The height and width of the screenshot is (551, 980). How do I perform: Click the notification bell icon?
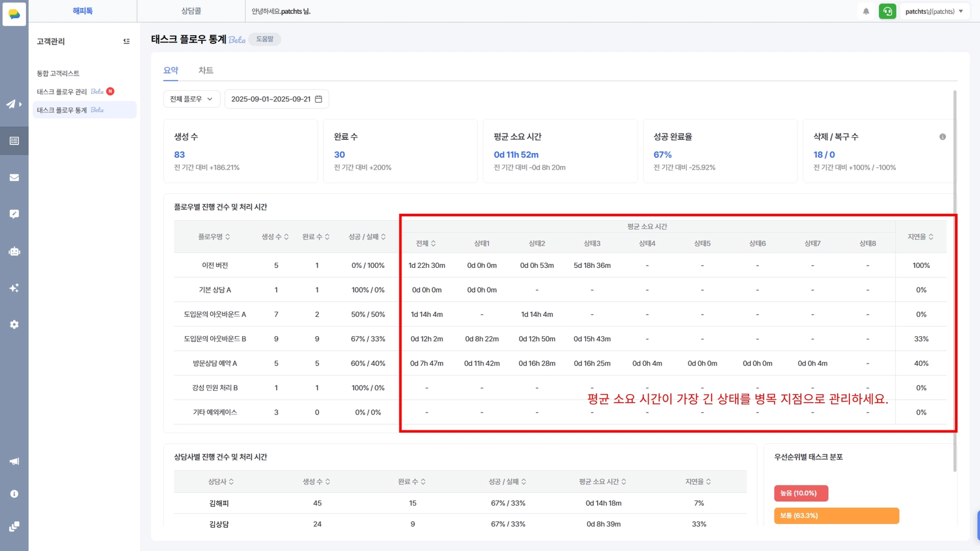click(866, 11)
